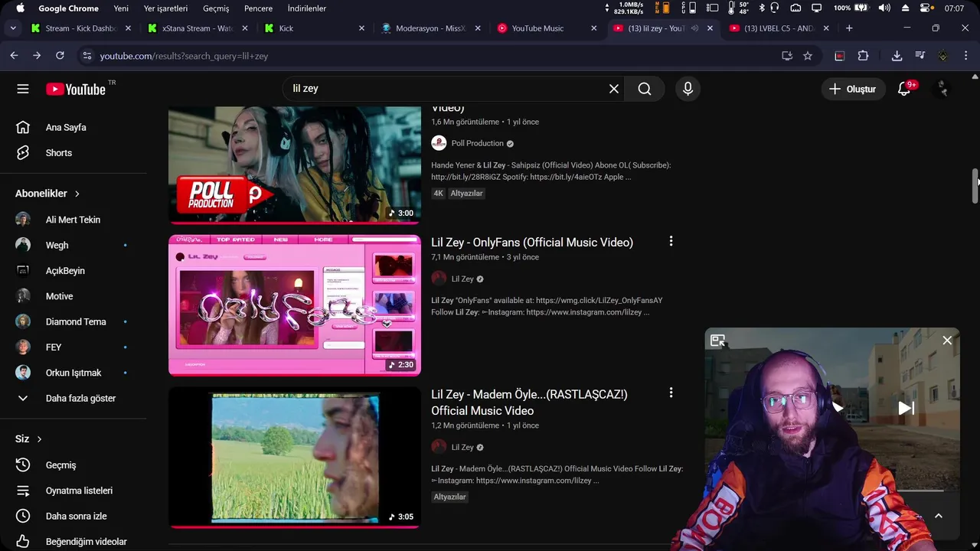
Task: Bookmark this page with star icon
Action: pyautogui.click(x=808, y=56)
